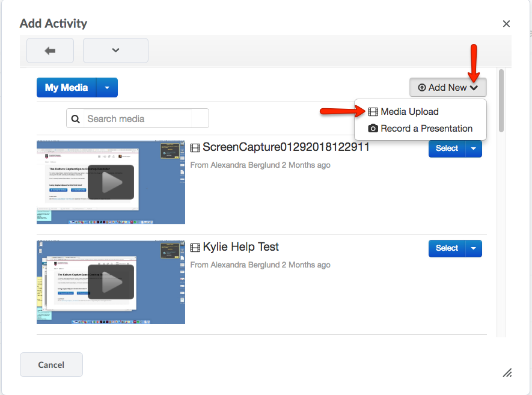Image resolution: width=532 pixels, height=395 pixels.
Task: Expand the My Media dropdown arrow
Action: [107, 88]
